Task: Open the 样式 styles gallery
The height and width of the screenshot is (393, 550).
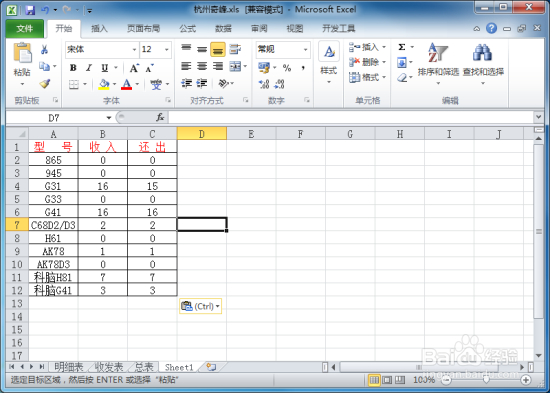Action: [329, 62]
